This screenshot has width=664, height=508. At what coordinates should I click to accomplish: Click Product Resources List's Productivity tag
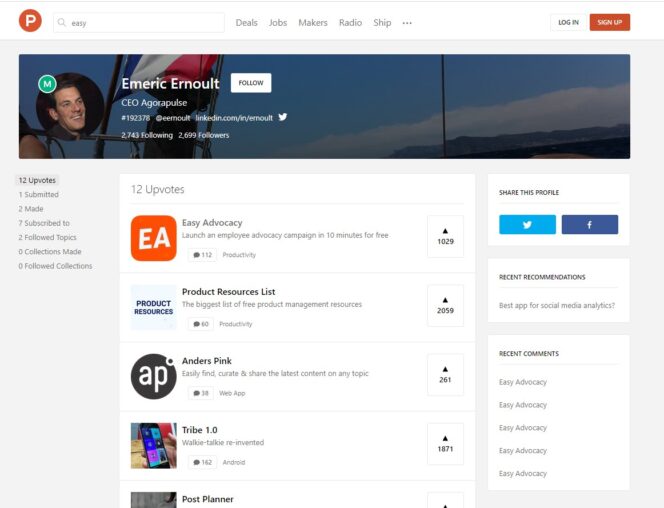click(x=236, y=324)
